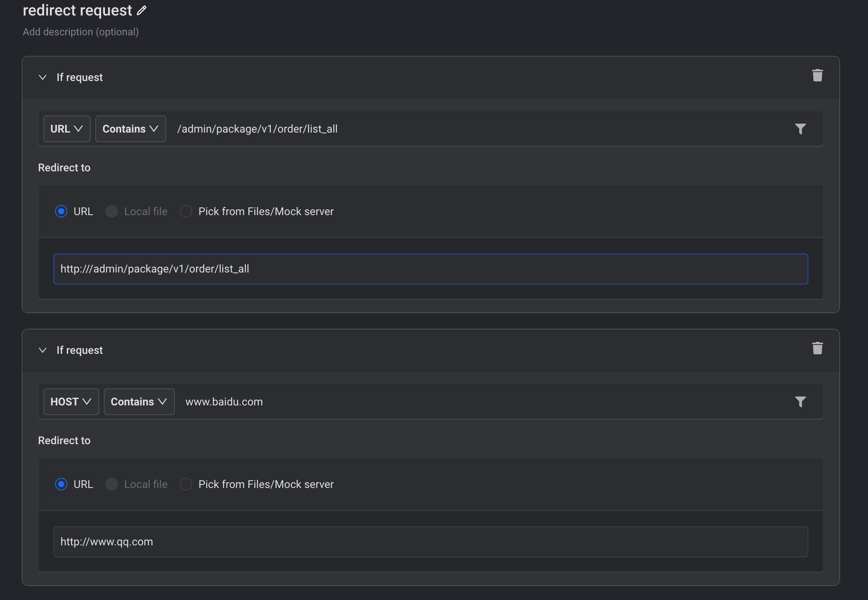This screenshot has height=600, width=868.
Task: Delete the second If request condition
Action: click(817, 348)
